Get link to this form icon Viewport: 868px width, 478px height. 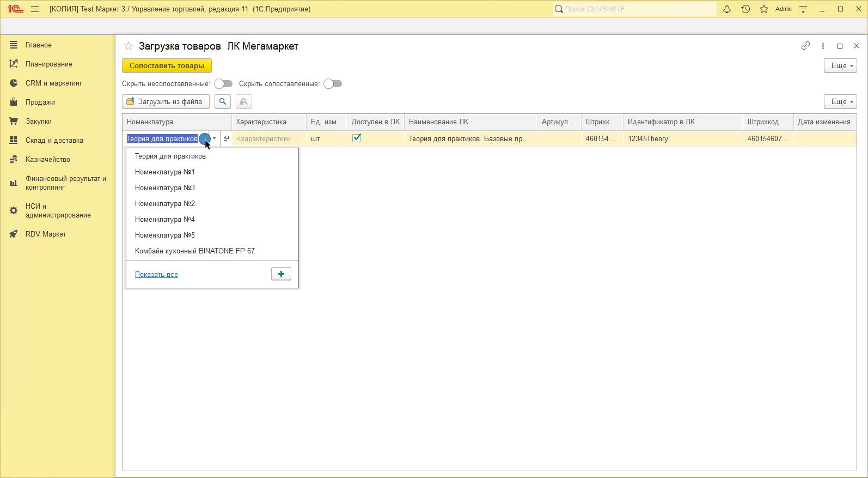point(805,46)
